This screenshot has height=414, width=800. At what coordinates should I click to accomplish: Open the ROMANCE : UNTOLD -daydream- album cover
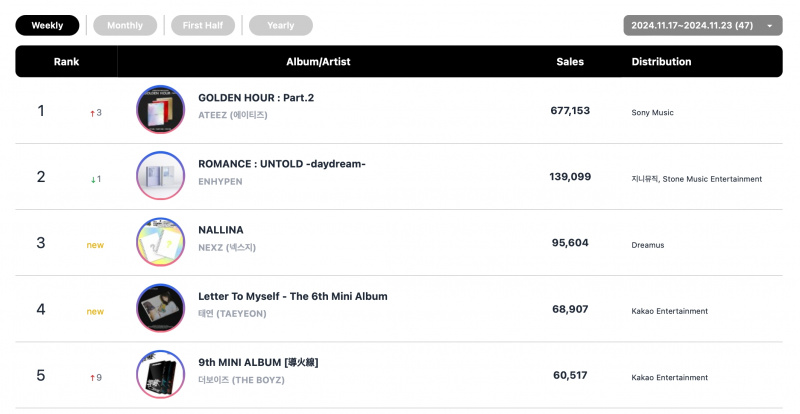[x=161, y=176]
